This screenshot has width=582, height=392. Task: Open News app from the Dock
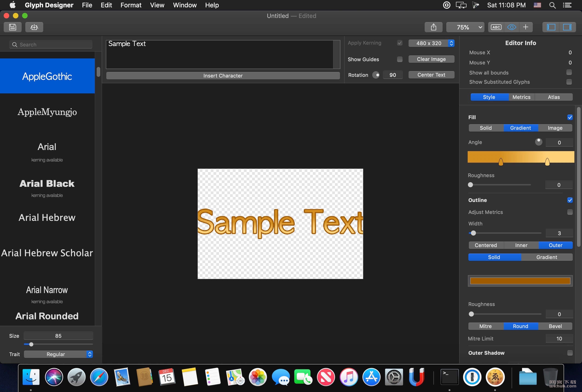[x=326, y=377]
